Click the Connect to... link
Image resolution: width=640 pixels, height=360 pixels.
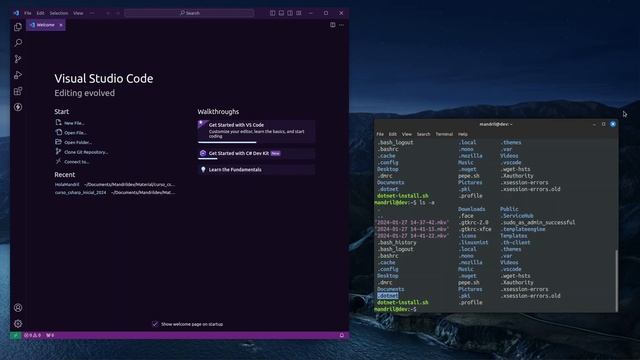pos(76,162)
